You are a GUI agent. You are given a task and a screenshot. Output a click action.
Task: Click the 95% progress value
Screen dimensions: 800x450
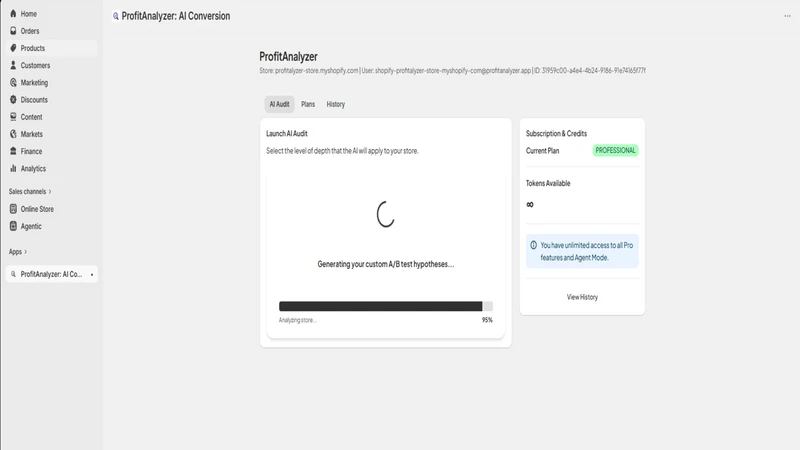click(x=487, y=320)
